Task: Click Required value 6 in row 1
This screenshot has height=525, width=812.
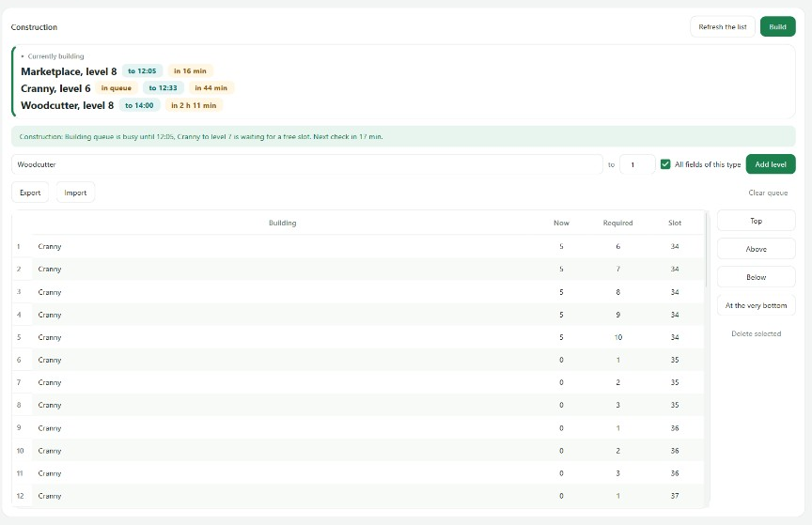Action: point(617,246)
